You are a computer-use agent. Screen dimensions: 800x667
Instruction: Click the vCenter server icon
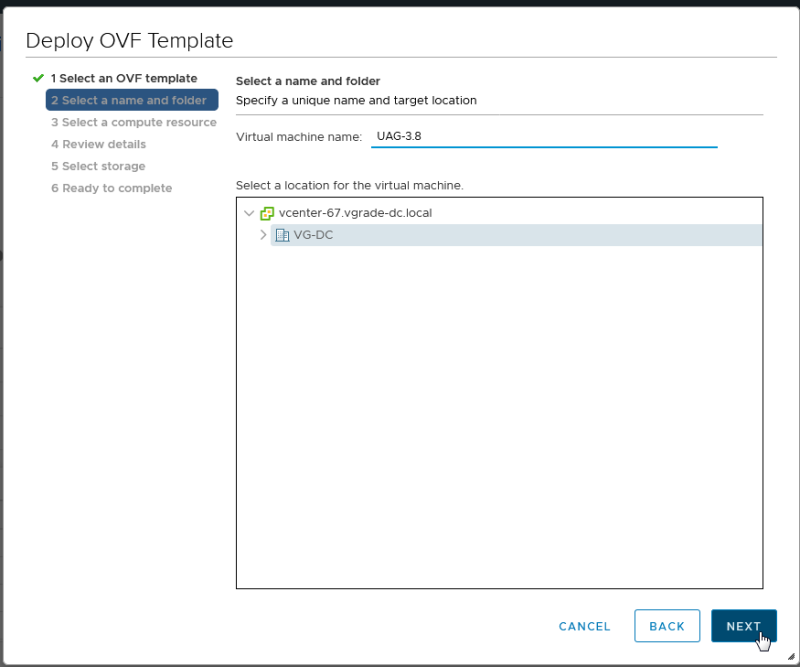tap(267, 213)
